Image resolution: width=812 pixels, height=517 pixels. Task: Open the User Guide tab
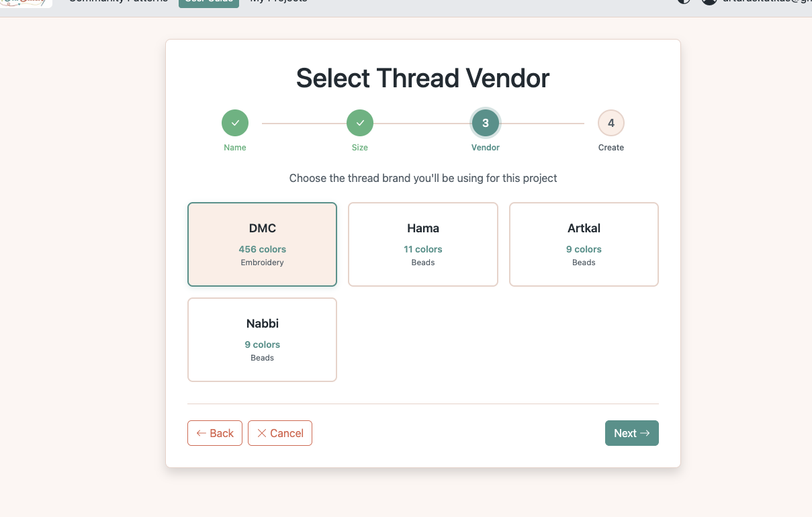[208, 3]
